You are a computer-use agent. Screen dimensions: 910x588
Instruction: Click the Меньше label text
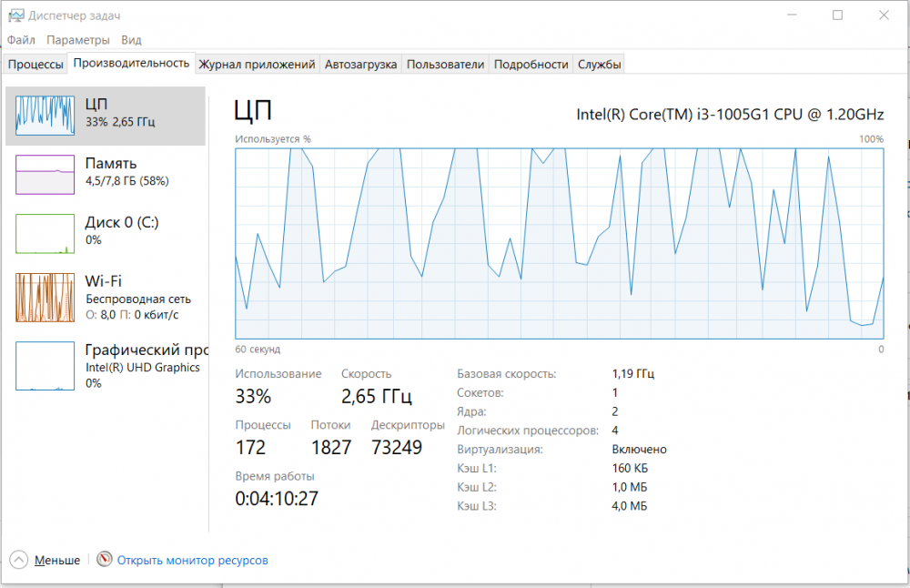[x=57, y=560]
